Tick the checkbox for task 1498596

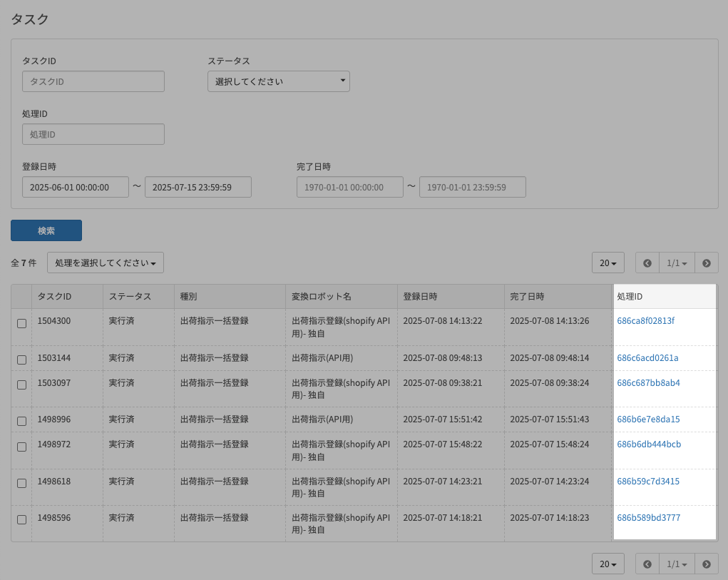[21, 519]
